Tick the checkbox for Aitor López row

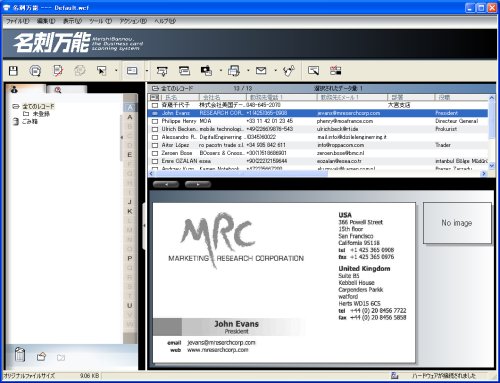click(155, 145)
